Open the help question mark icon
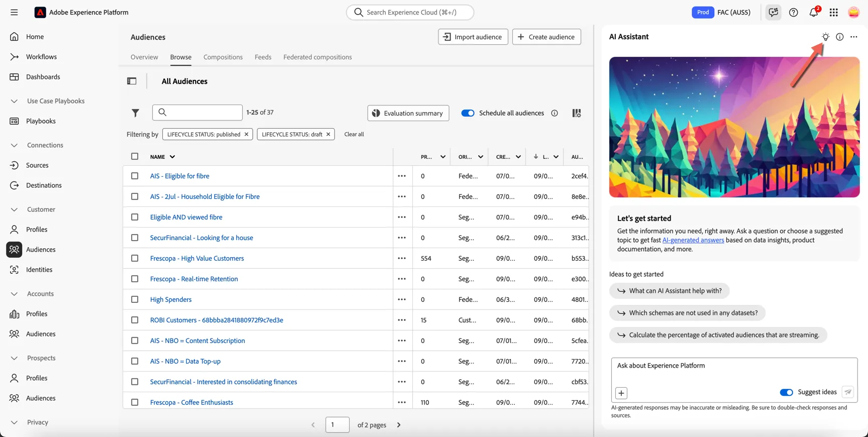The width and height of the screenshot is (868, 437). (794, 12)
